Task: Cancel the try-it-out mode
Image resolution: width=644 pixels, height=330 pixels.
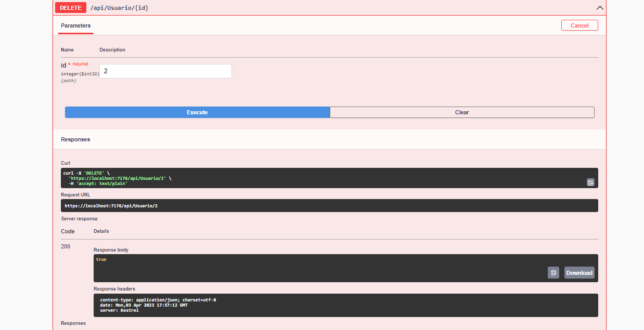Action: (579, 25)
